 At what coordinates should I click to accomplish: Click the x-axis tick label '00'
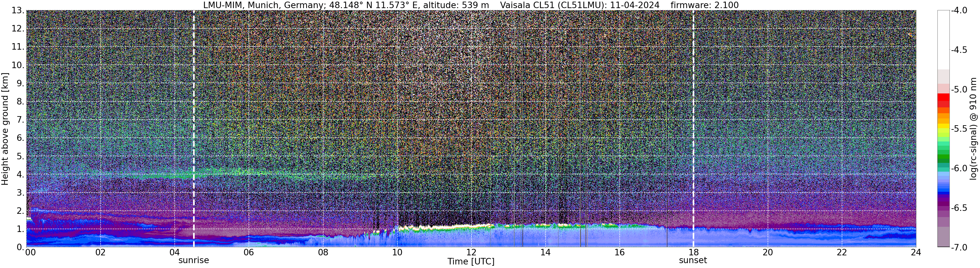point(31,252)
